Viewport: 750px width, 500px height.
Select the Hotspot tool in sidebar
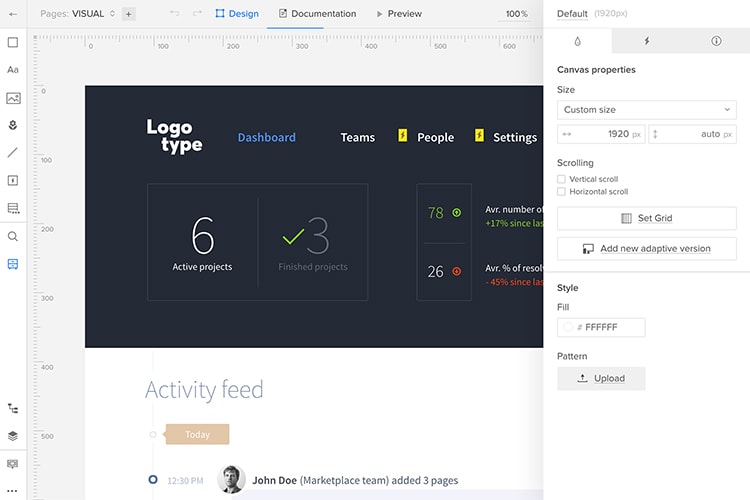[13, 180]
